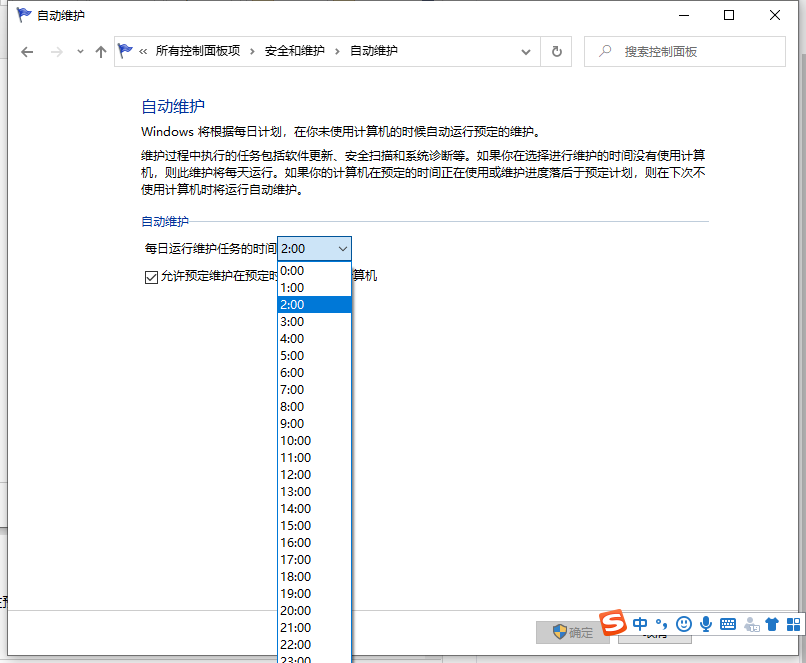Open the Sogou emoji panel

[684, 624]
